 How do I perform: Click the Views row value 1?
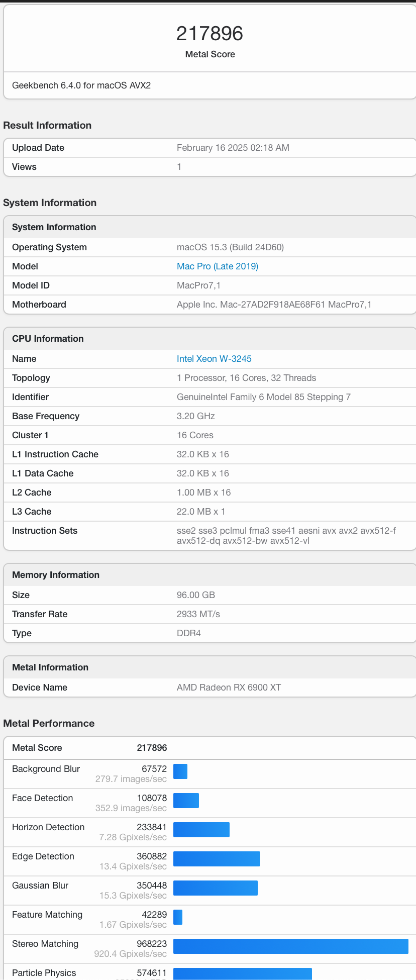pos(179,167)
